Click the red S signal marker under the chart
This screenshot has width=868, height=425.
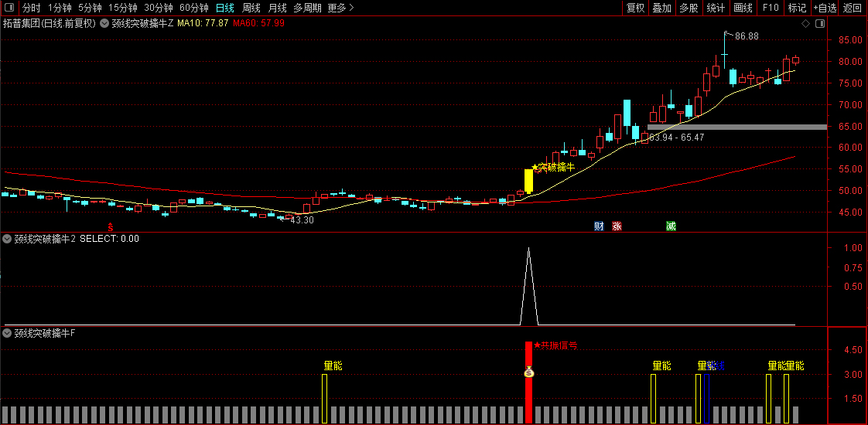(x=111, y=226)
